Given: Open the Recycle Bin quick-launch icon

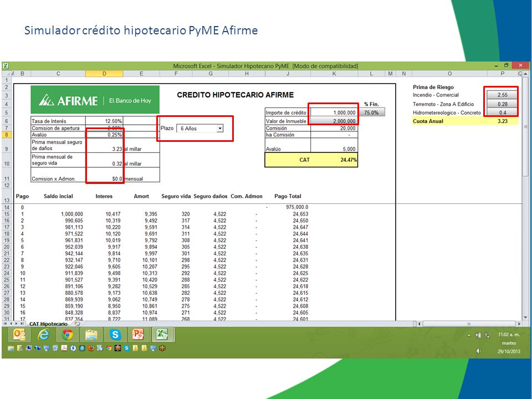Looking at the screenshot, I should (55, 348).
